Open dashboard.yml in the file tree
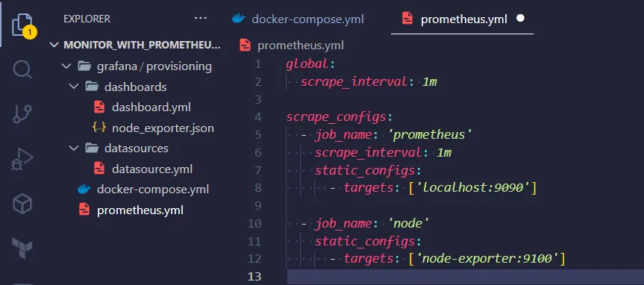Image resolution: width=644 pixels, height=285 pixels. pyautogui.click(x=151, y=107)
